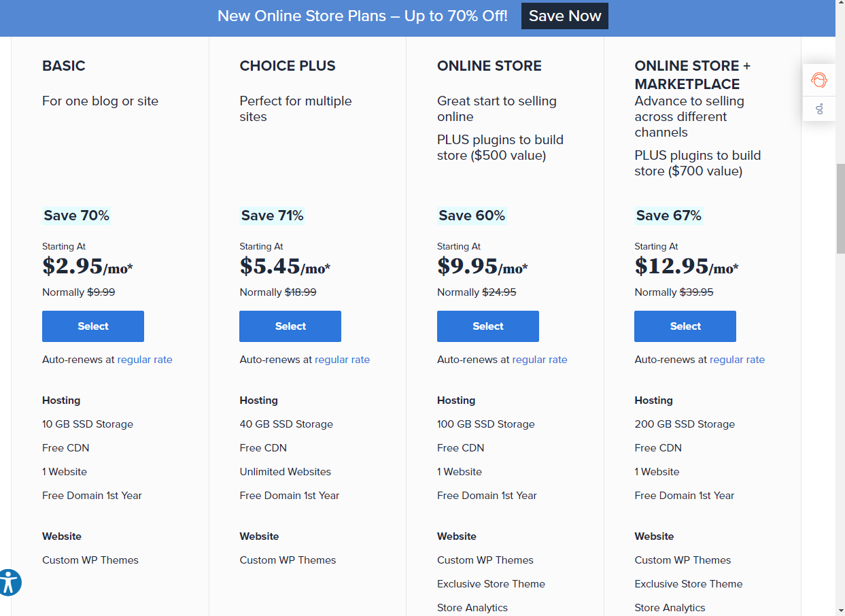Screen dimensions: 845x616
Task: Click the Save 70% badge
Action: tap(76, 216)
